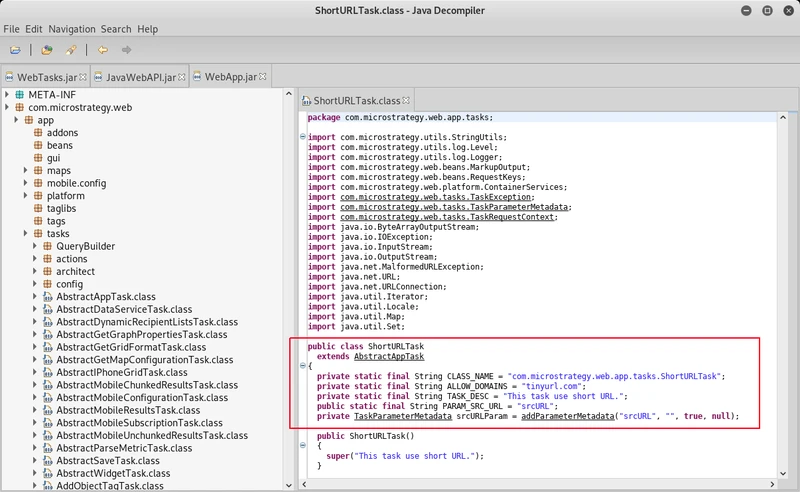Screen dimensions: 800x492
Task: Click the taglibs package icon
Action: point(38,209)
